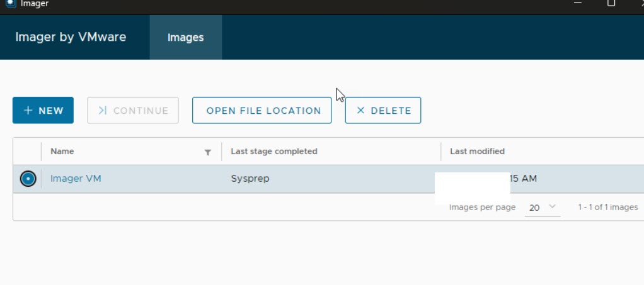The height and width of the screenshot is (285, 644).
Task: Click the 1 - 1 of 1 images text
Action: tap(608, 207)
